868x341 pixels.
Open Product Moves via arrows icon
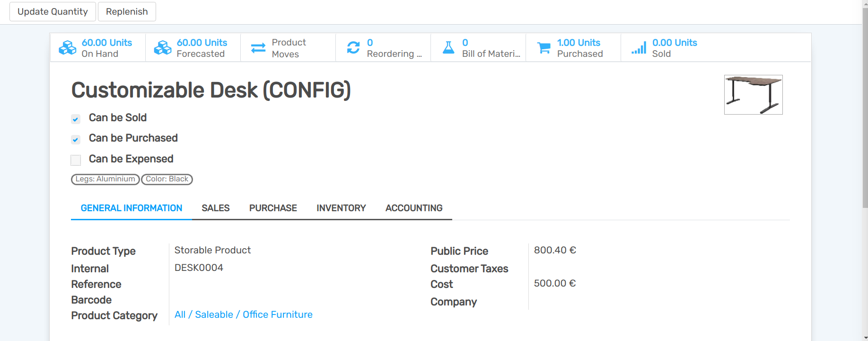pyautogui.click(x=258, y=48)
